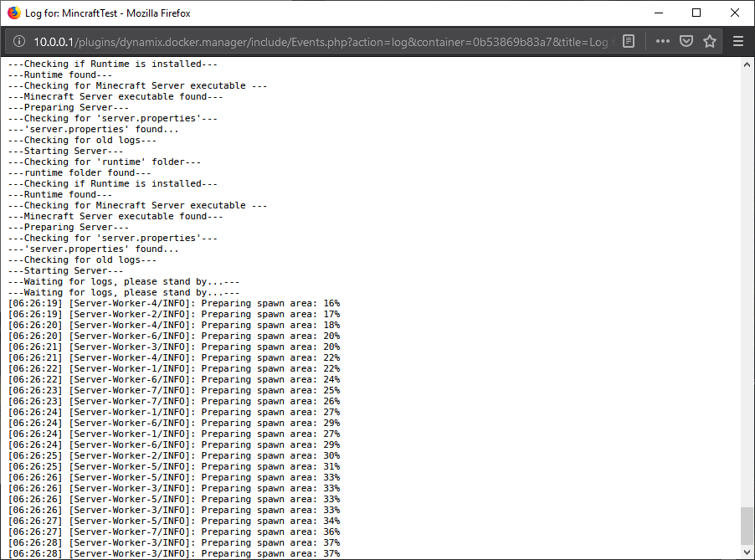Bookmark this page with star icon

pos(710,41)
